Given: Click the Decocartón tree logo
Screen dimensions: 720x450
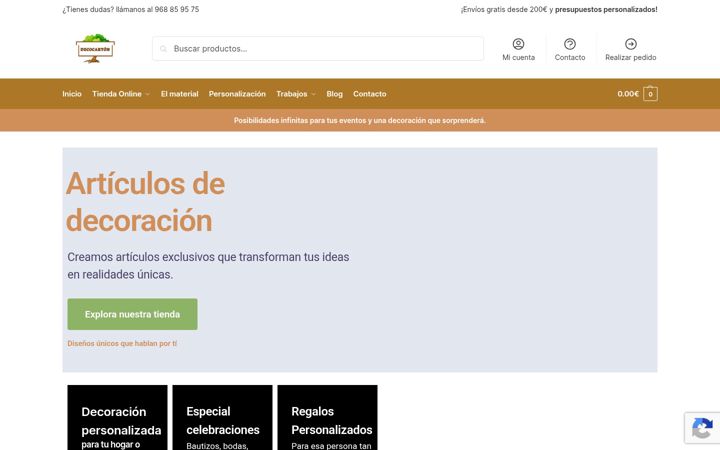Looking at the screenshot, I should pos(95,48).
